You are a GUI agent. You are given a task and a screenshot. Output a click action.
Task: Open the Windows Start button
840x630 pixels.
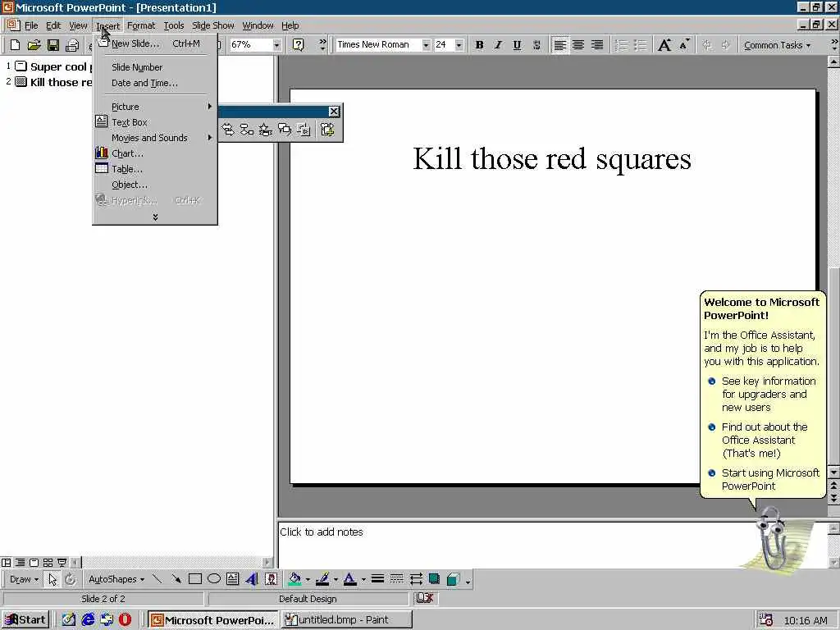(x=25, y=620)
